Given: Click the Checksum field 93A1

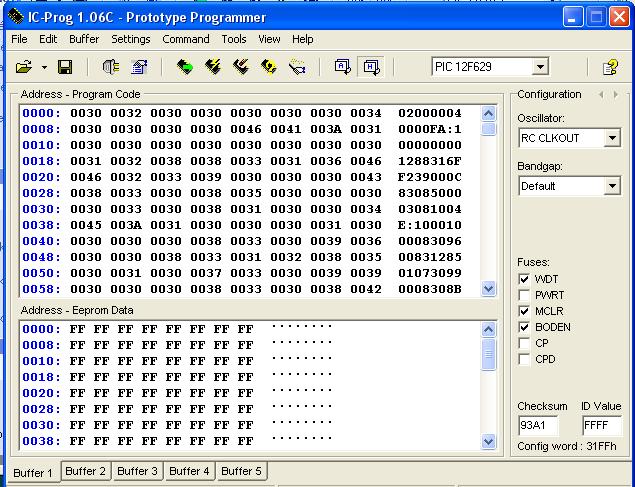Looking at the screenshot, I should click(538, 425).
